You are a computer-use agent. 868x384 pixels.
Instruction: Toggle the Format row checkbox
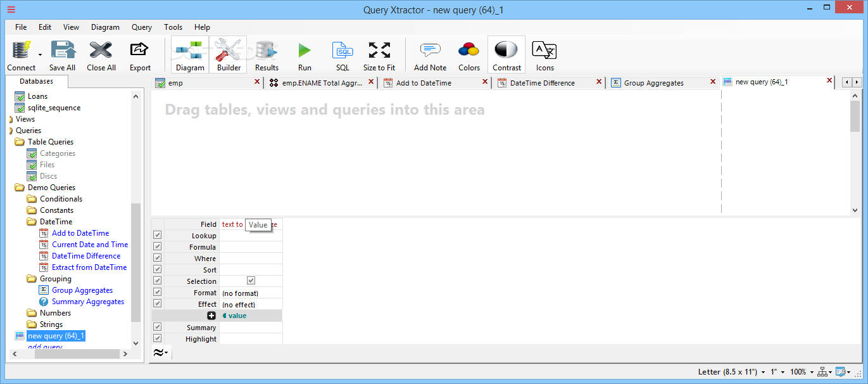pos(158,292)
